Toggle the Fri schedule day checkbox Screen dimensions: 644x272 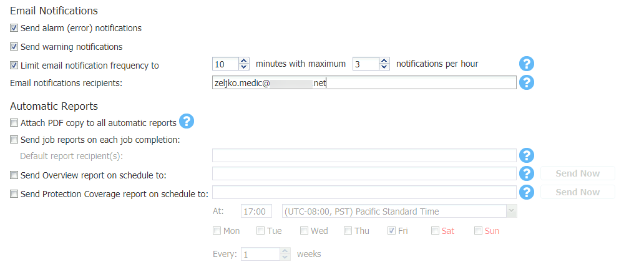[391, 230]
